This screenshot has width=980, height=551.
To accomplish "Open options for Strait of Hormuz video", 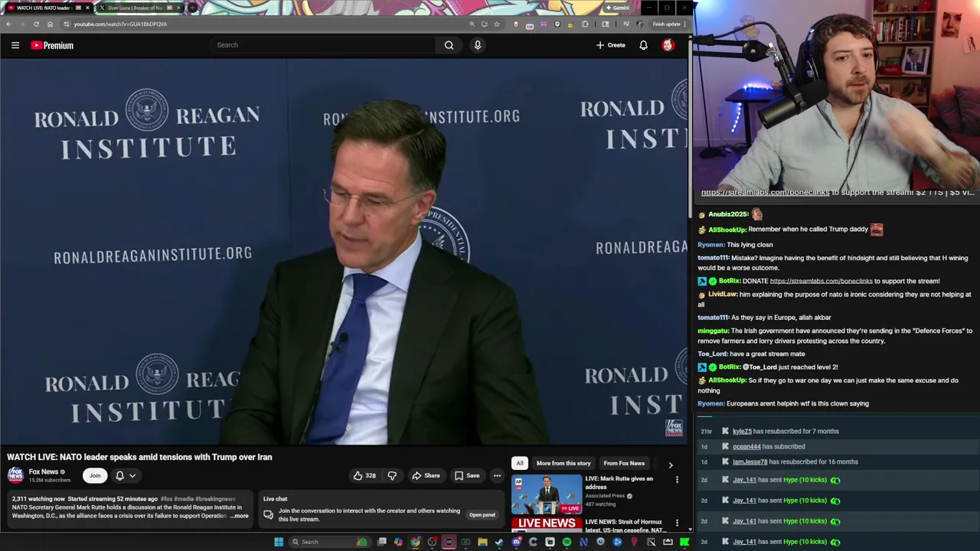I will pyautogui.click(x=677, y=523).
